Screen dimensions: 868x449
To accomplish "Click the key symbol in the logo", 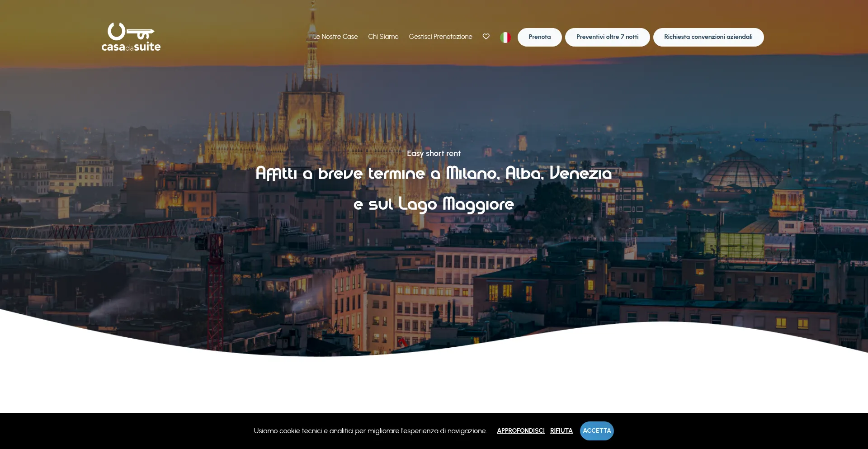I will click(131, 32).
